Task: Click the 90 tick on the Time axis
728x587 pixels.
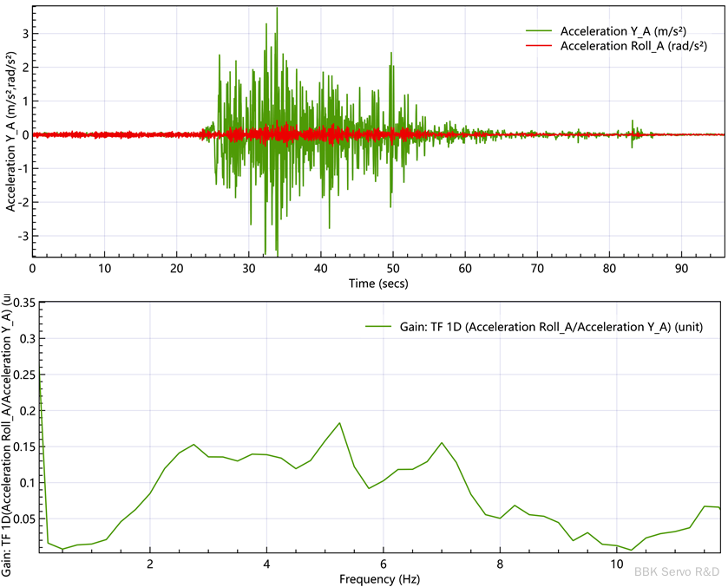Action: point(681,268)
